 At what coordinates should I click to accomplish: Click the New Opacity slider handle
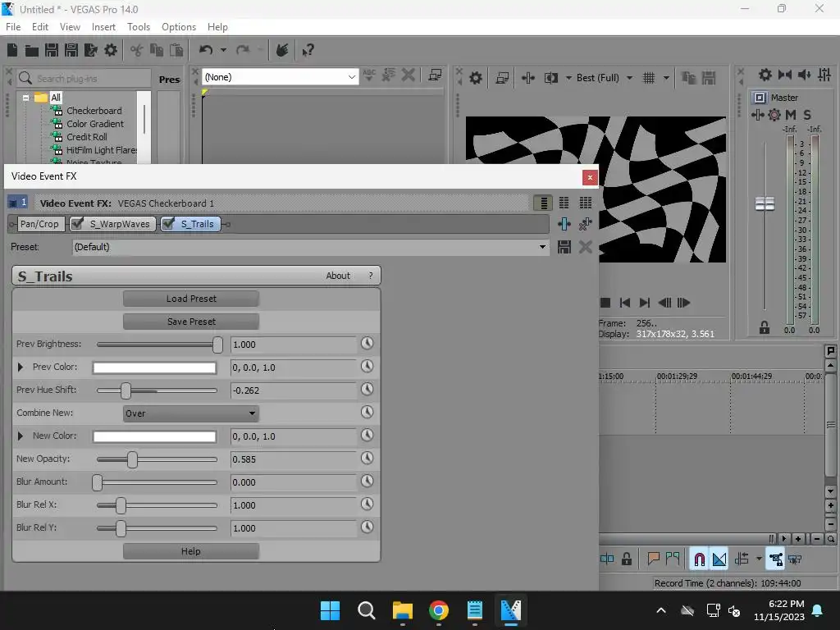pos(132,459)
